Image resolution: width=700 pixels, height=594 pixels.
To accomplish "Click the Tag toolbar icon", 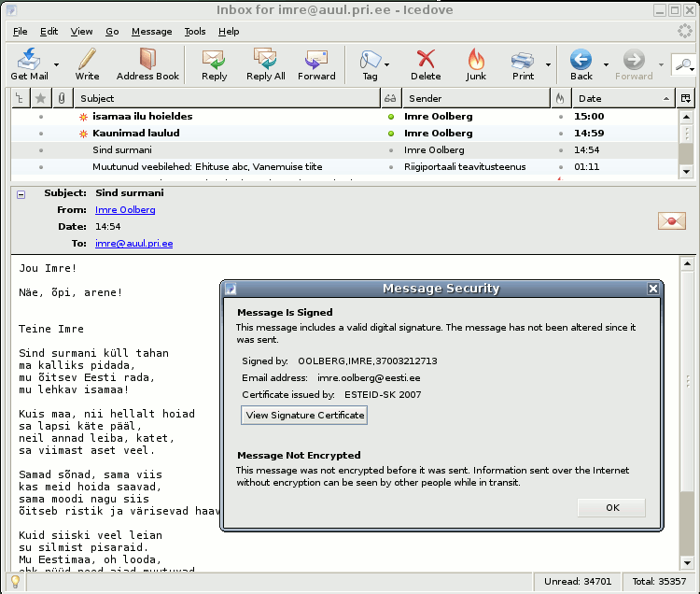I will (x=371, y=64).
